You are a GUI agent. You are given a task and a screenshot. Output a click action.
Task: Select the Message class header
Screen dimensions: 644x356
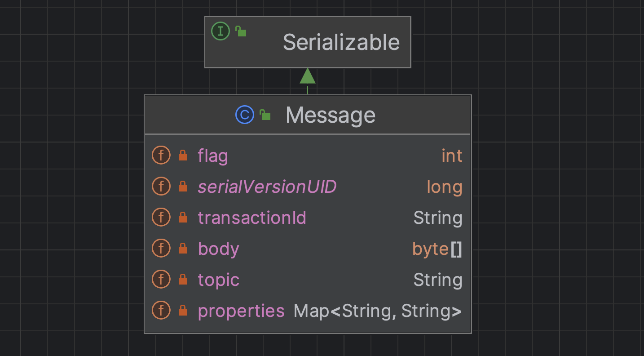tap(330, 115)
